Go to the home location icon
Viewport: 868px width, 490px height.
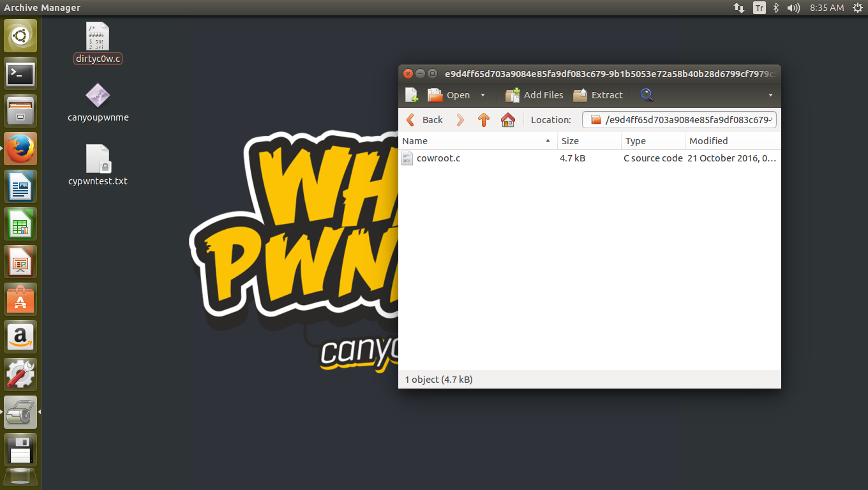coord(508,120)
